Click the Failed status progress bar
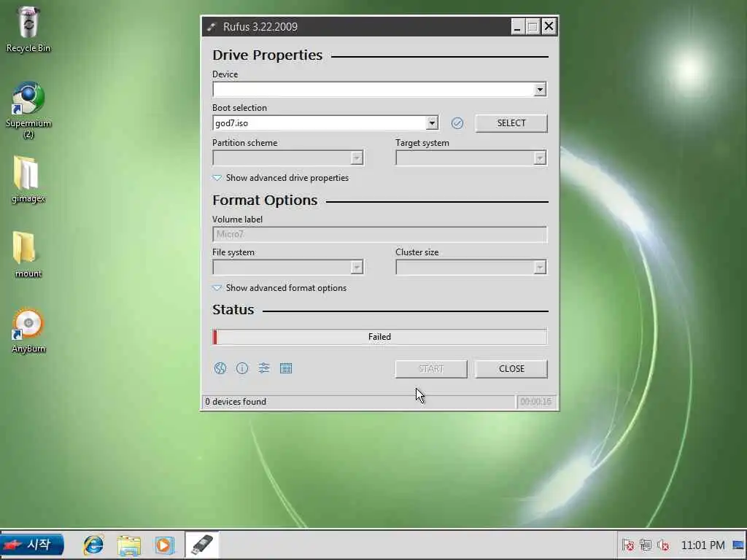The image size is (747, 560). coord(379,337)
